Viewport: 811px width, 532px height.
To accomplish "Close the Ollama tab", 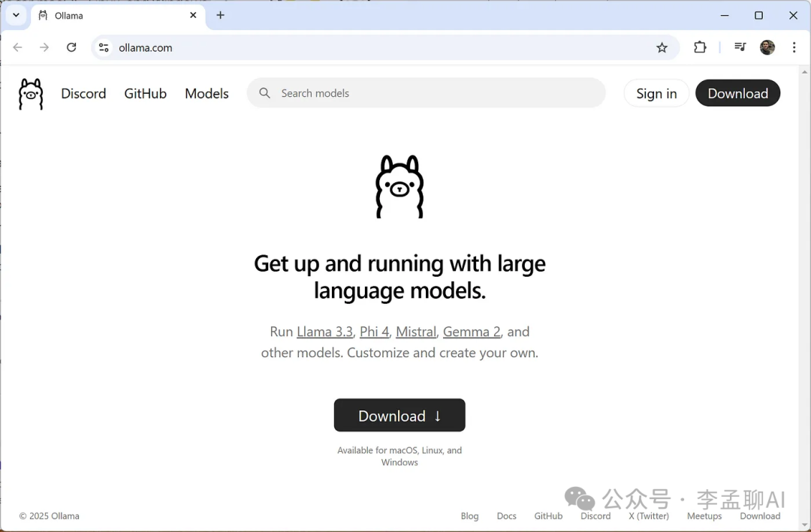I will pyautogui.click(x=193, y=15).
